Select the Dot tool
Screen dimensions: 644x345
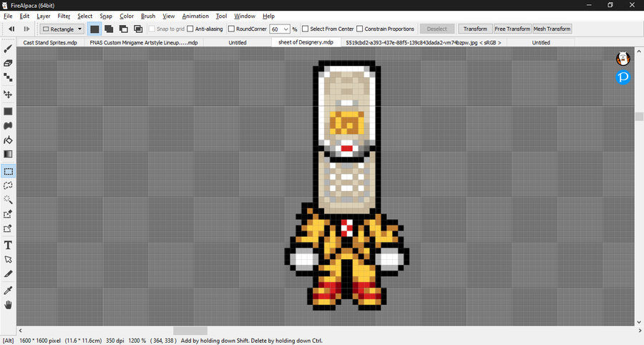tap(8, 77)
